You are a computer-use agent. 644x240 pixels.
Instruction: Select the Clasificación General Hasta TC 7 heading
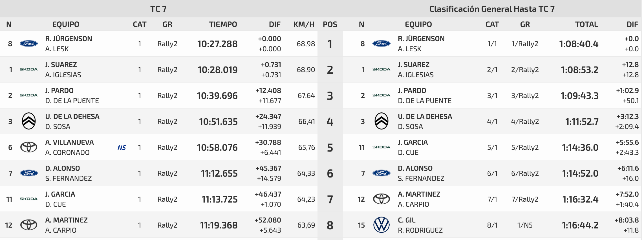[x=492, y=9]
